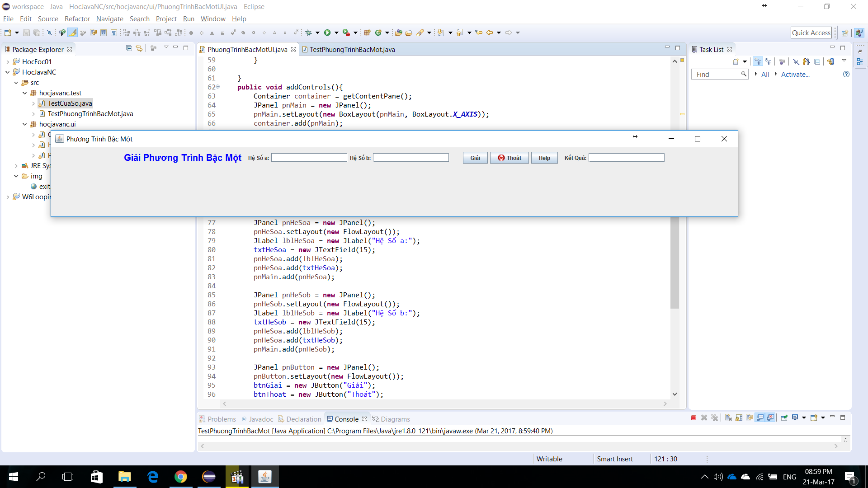
Task: Click the Hệ Số a input field
Action: (309, 158)
